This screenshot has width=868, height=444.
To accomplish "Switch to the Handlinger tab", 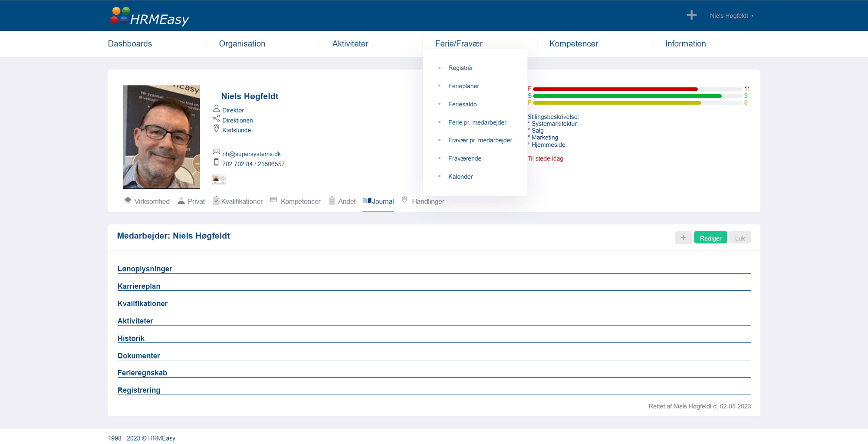I will 423,201.
